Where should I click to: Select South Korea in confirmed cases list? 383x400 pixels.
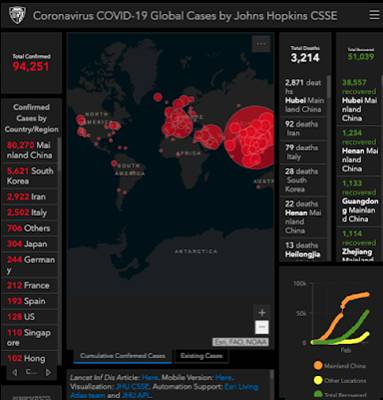point(30,176)
